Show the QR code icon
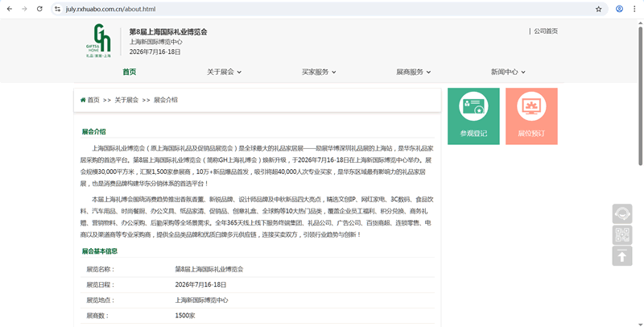 pos(622,235)
